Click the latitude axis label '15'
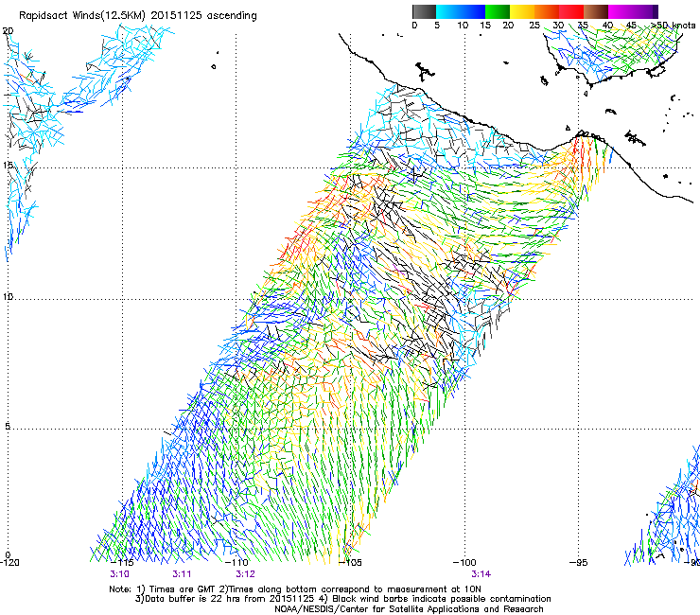Image resolution: width=700 pixels, height=615 pixels. [8, 166]
